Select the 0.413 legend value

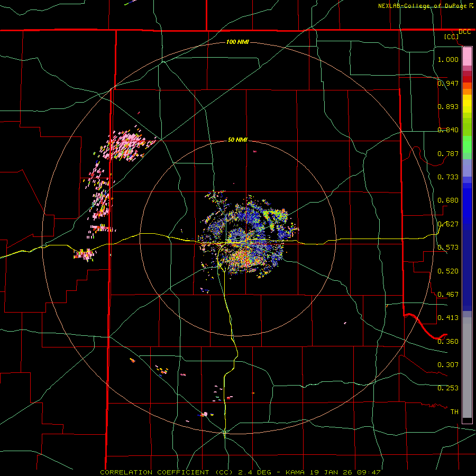click(448, 318)
